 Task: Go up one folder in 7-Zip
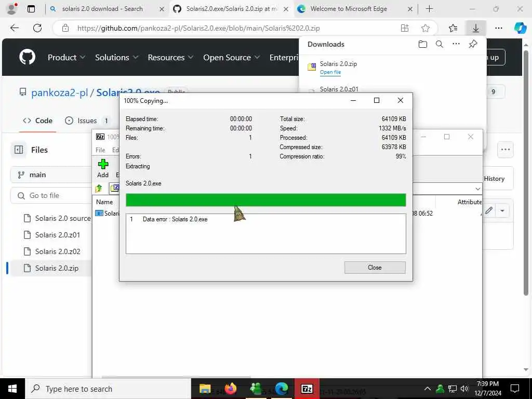[x=99, y=188]
